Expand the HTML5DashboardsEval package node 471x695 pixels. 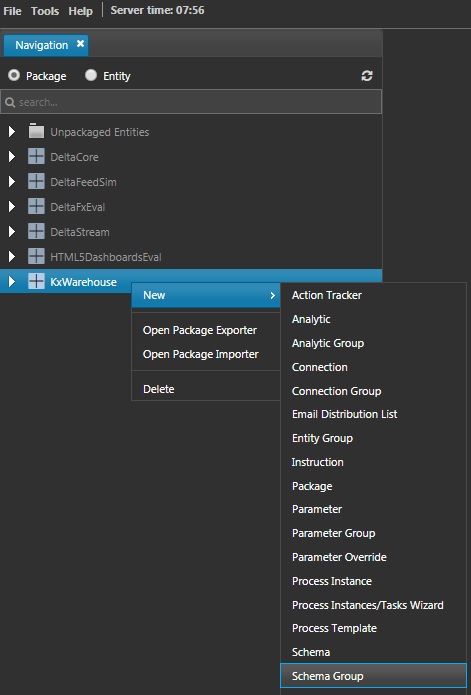(12, 257)
